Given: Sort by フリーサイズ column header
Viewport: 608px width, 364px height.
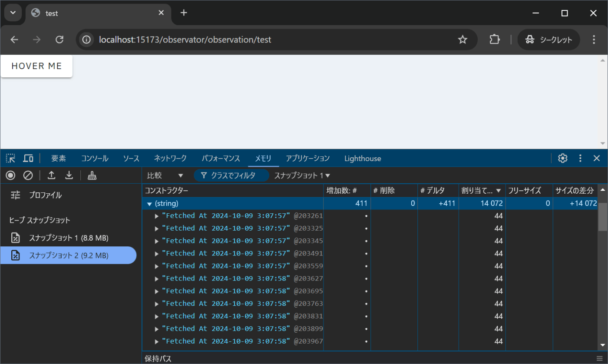Looking at the screenshot, I should [529, 191].
